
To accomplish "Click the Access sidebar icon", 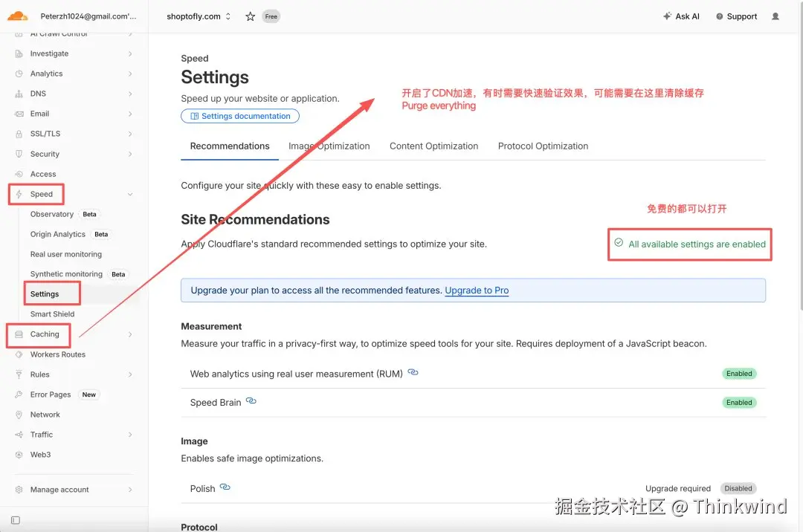I will click(x=19, y=174).
